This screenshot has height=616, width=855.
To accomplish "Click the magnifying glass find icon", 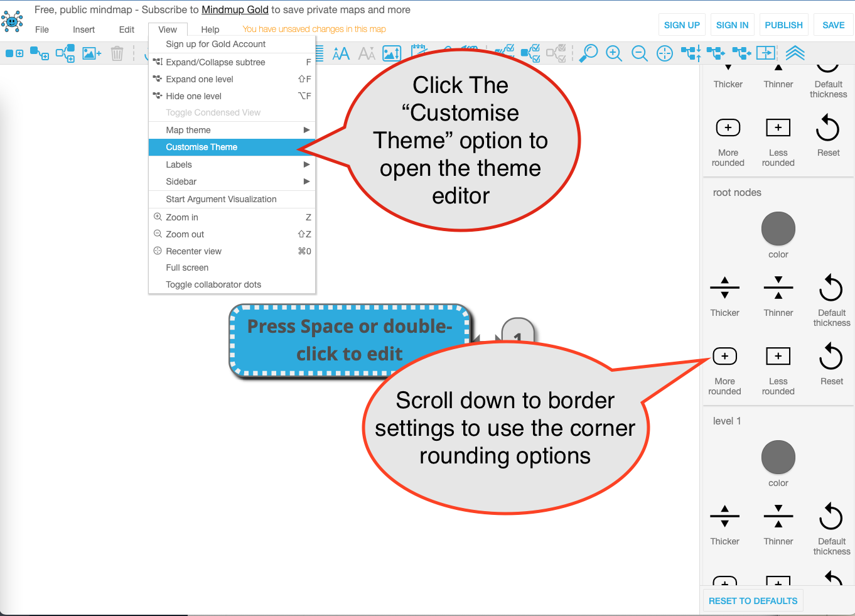I will click(x=588, y=53).
